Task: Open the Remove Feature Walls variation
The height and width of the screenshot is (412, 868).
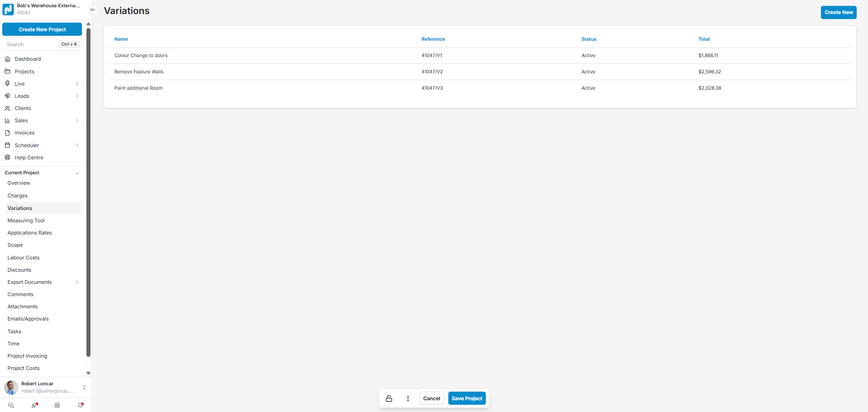Action: [x=139, y=72]
